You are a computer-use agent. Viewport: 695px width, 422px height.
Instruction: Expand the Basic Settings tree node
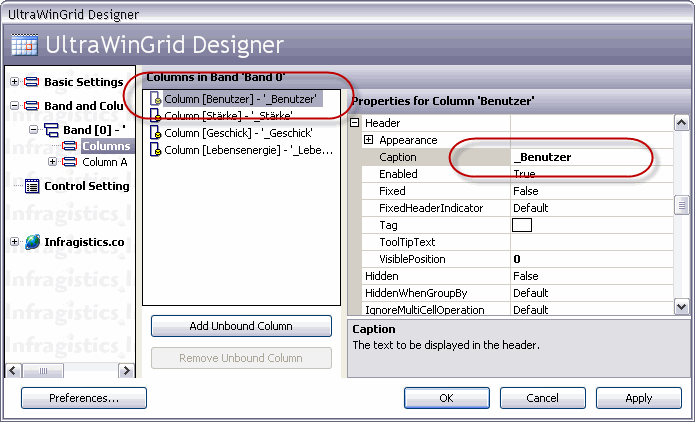tap(14, 82)
